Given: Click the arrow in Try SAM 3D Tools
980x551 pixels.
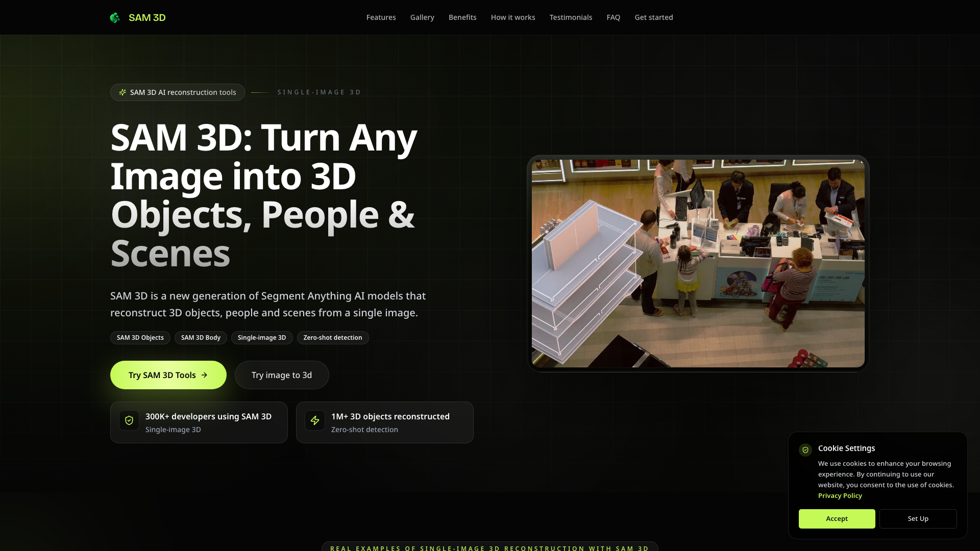Looking at the screenshot, I should coord(204,375).
